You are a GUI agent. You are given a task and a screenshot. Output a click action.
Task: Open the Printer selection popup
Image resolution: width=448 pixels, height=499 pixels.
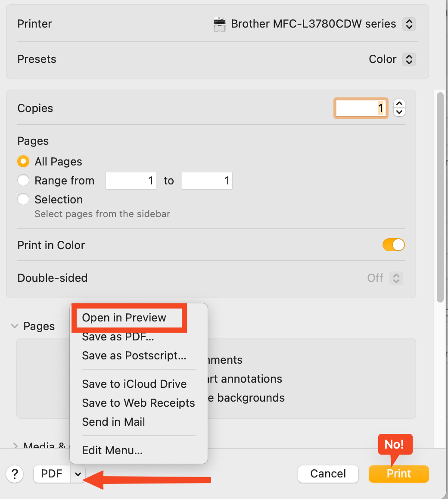[x=408, y=24]
